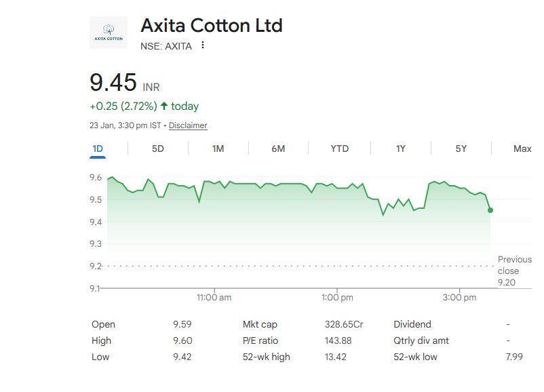
Task: Click the Axita Cotton company logo
Action: click(109, 32)
